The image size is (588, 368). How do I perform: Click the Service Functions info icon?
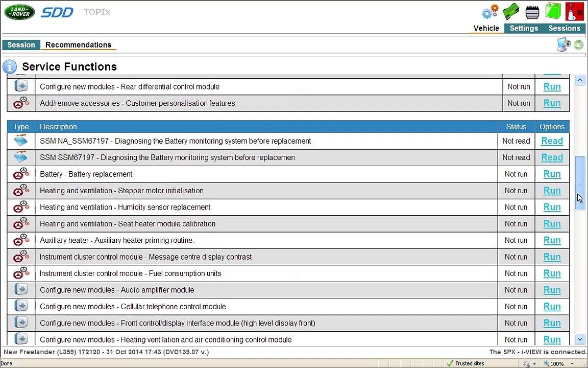(x=10, y=67)
